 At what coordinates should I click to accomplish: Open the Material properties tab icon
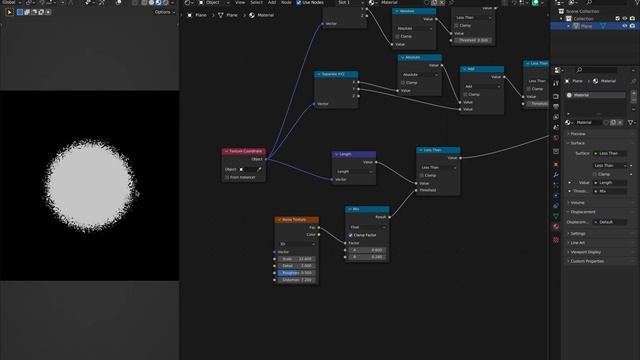point(556,227)
